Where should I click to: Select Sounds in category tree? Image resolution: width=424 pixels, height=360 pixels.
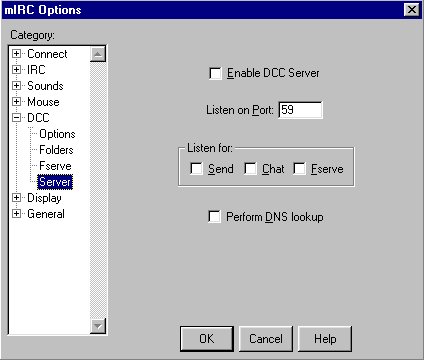45,86
